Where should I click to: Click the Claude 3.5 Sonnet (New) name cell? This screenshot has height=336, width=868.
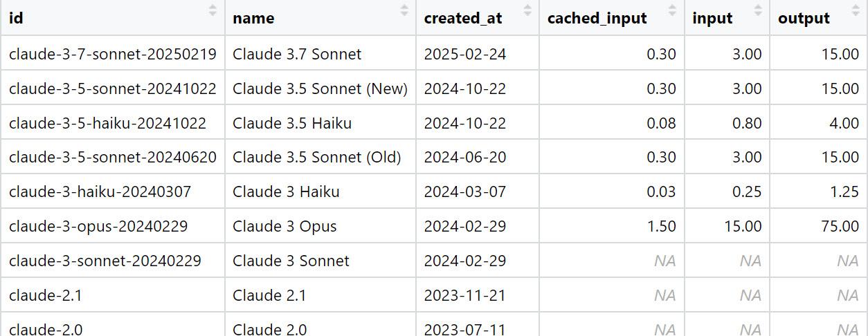click(320, 88)
